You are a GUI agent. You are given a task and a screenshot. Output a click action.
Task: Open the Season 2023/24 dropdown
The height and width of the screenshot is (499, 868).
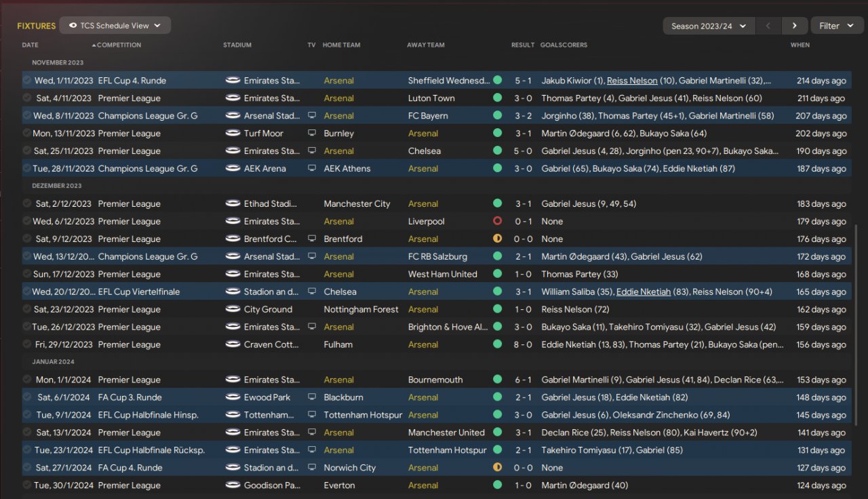[x=709, y=26]
